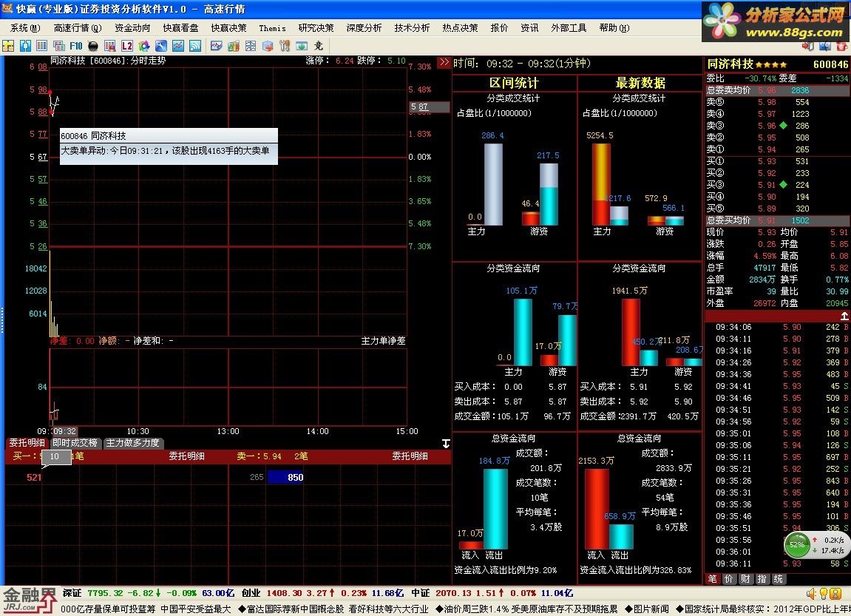
Task: Open the blue line-chart toolbar icon
Action: point(178,46)
